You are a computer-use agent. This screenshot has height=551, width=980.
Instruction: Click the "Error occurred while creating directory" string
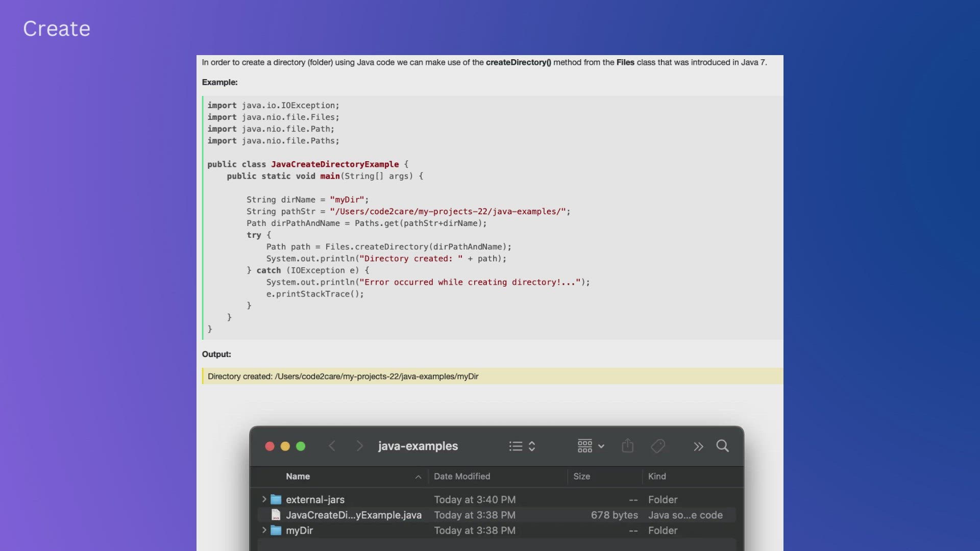click(x=470, y=282)
